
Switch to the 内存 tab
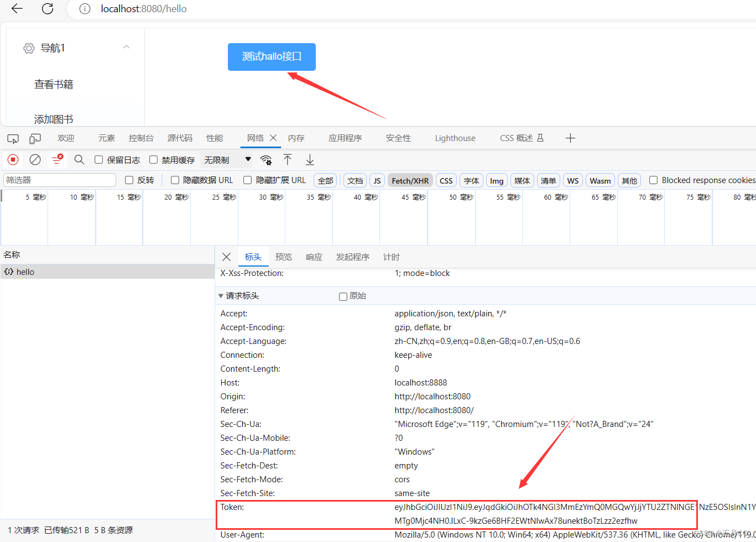(x=296, y=138)
